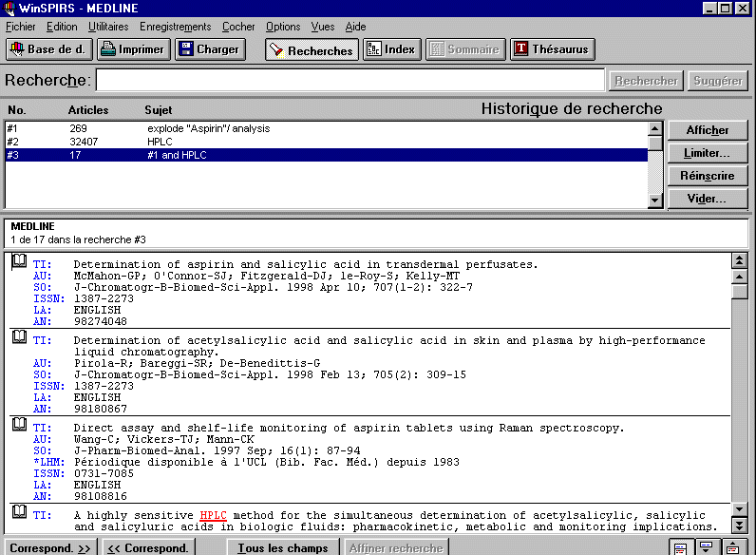Image resolution: width=756 pixels, height=555 pixels.
Task: Open the Vues menu
Action: tap(323, 27)
